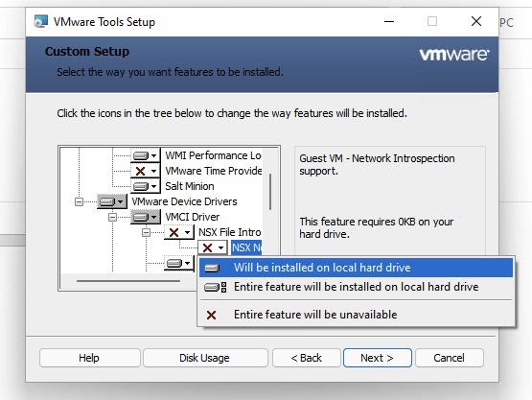
Task: Choose Entire feature will be unavailable
Action: (x=356, y=315)
